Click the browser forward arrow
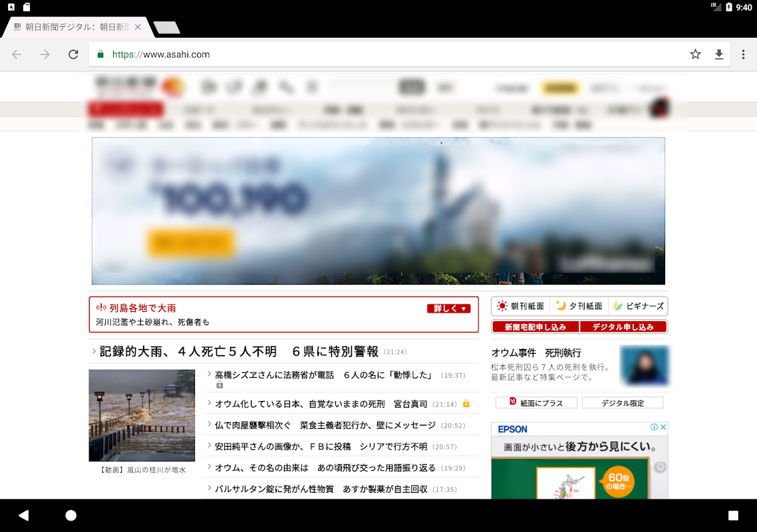 [45, 55]
